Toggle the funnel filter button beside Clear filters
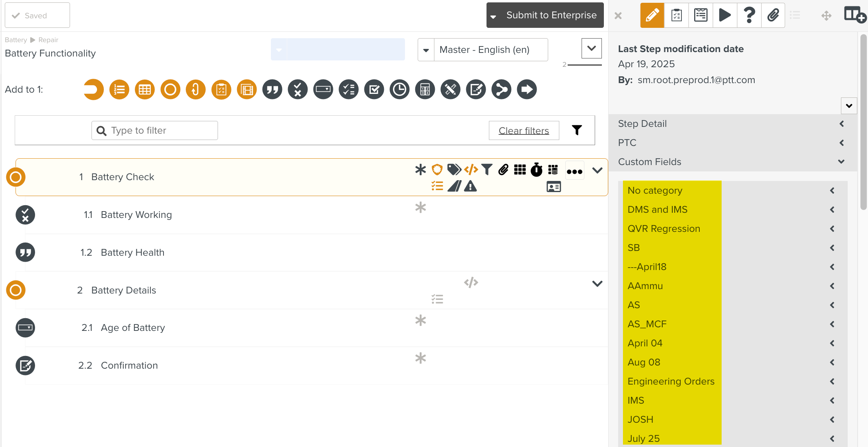The height and width of the screenshot is (447, 868). point(577,130)
